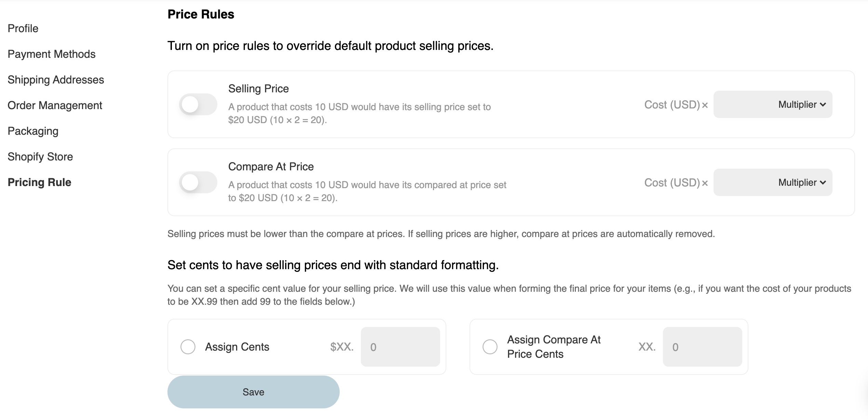
Task: Click the Selling Price dropdown chevron arrow
Action: (823, 105)
